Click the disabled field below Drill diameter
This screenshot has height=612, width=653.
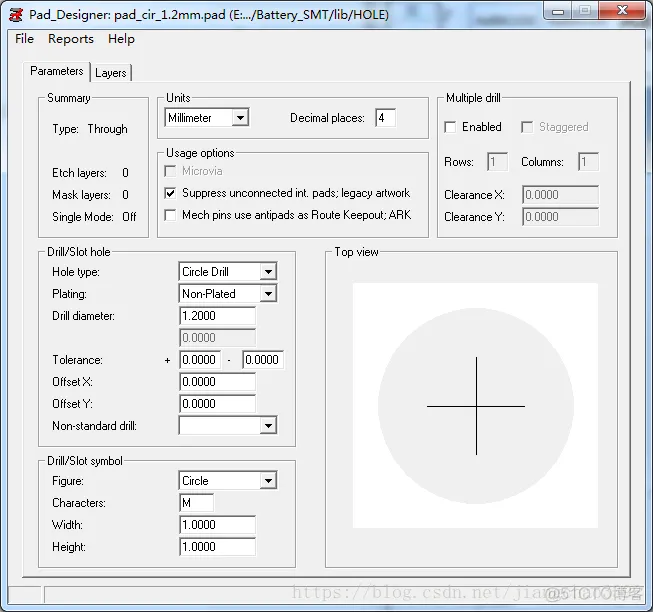(x=217, y=338)
